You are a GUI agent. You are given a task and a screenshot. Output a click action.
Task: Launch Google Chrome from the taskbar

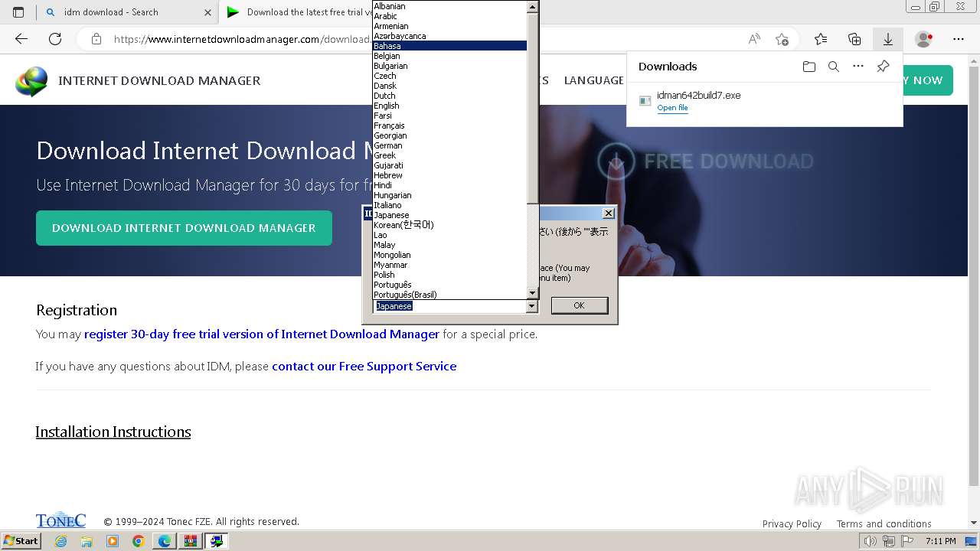tap(139, 541)
